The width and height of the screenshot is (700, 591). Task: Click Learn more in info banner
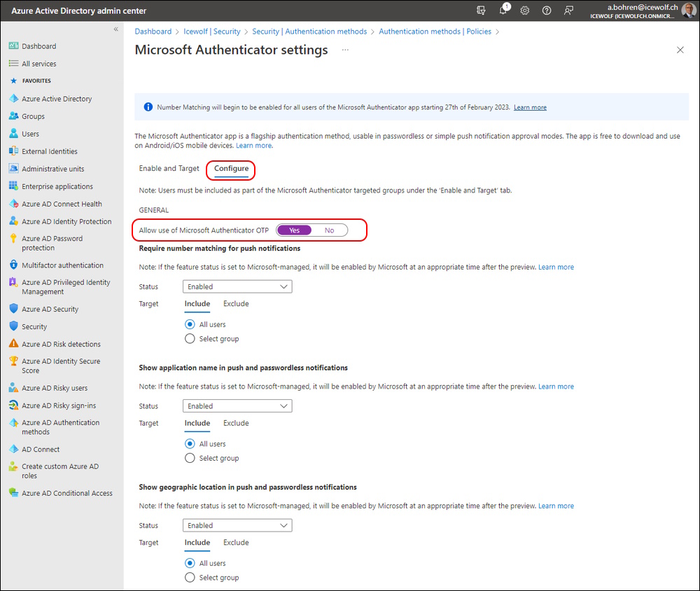(x=530, y=107)
